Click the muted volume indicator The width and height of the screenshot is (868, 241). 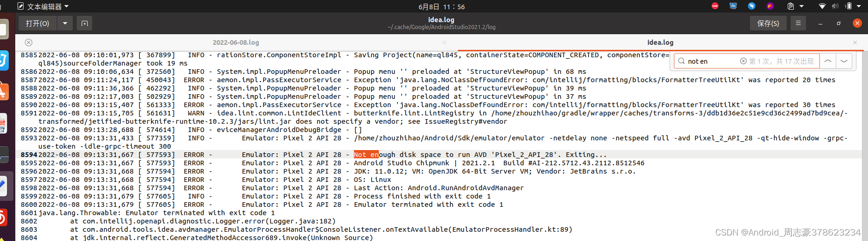[835, 6]
